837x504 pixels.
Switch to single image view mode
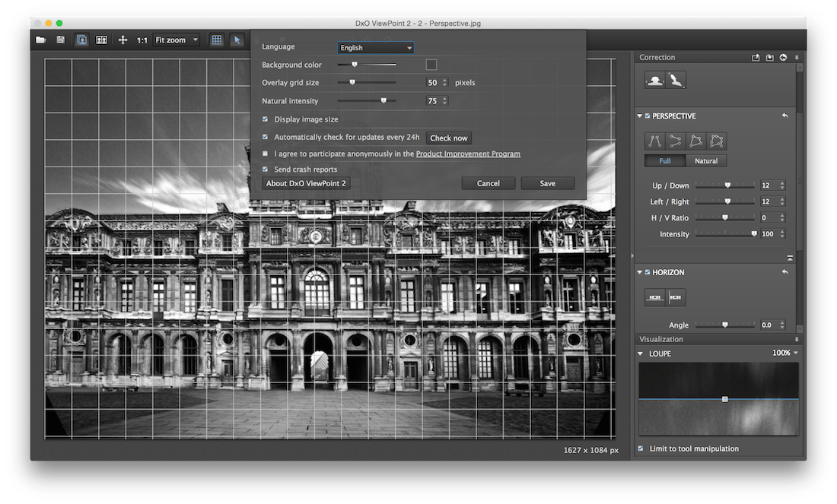pyautogui.click(x=81, y=40)
